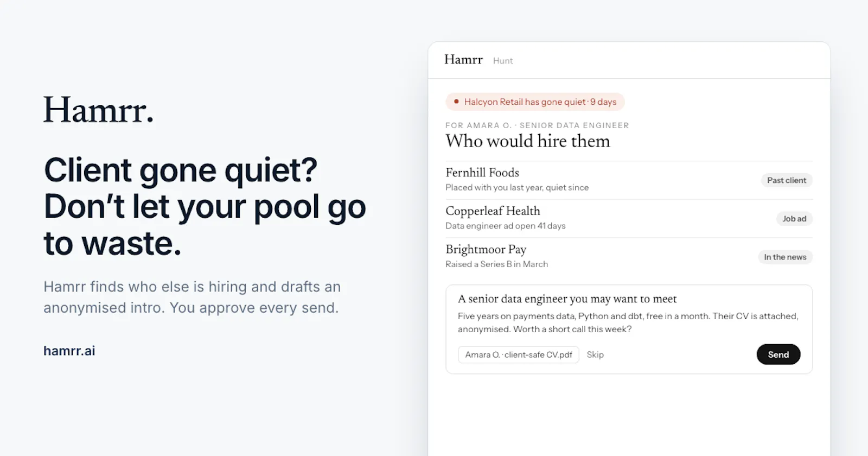The width and height of the screenshot is (868, 456).
Task: Click 'Placed with you last year, quiet since'
Action: click(517, 187)
